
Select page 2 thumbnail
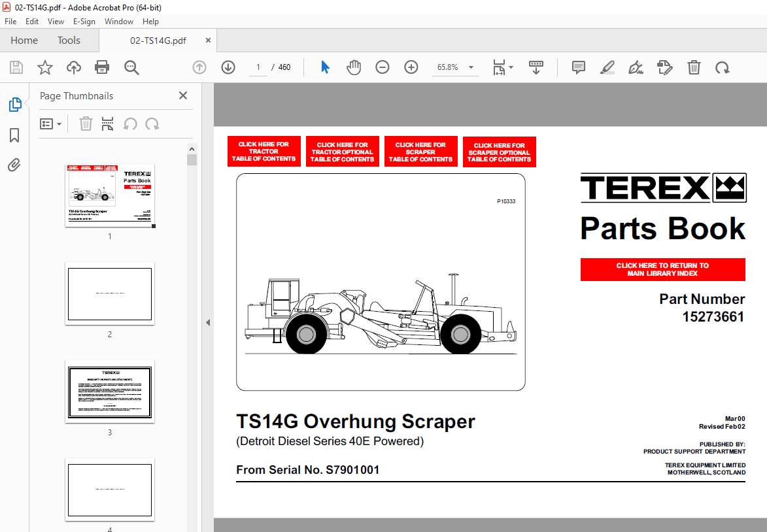[110, 294]
